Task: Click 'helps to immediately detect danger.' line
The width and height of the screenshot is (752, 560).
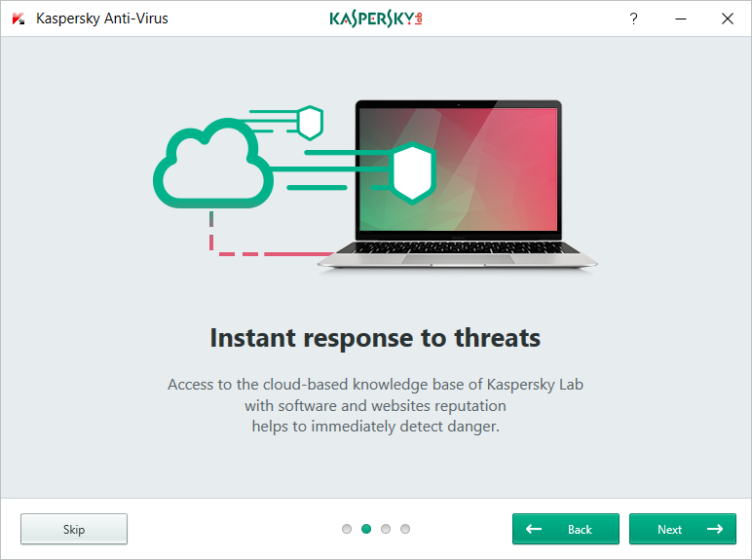Action: pyautogui.click(x=376, y=427)
